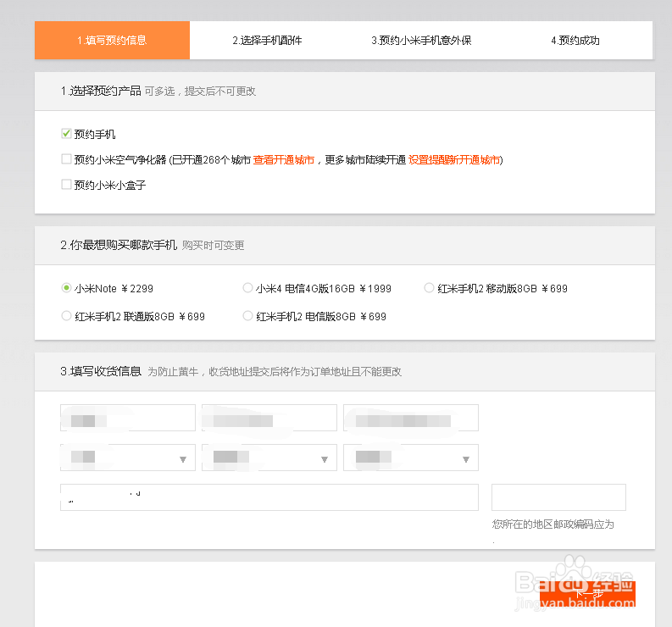The height and width of the screenshot is (627, 672).
Task: Click the 您所在的地区邮政编码应为 hint text
Action: [553, 524]
